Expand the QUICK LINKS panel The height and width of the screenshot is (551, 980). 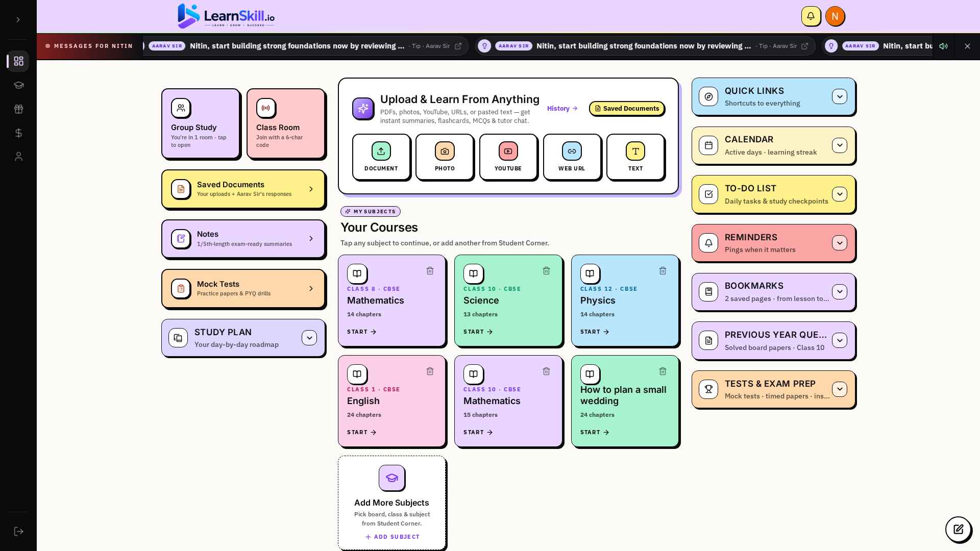(x=839, y=96)
